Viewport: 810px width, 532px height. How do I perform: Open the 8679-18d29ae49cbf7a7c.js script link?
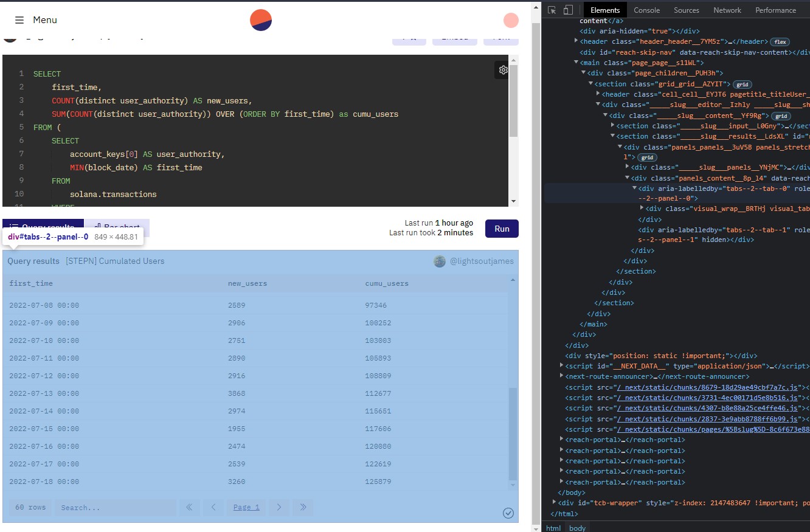click(x=707, y=387)
